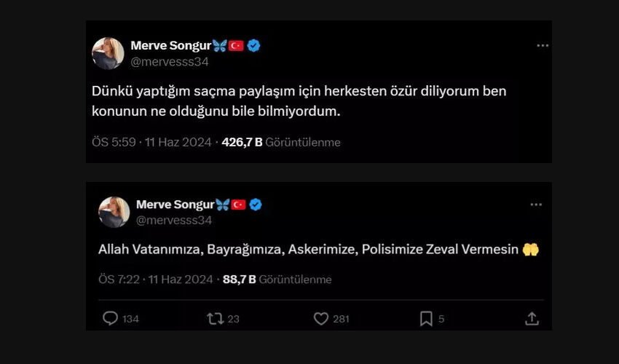
Task: Open the profile picture of the second tweet
Action: pyautogui.click(x=114, y=213)
